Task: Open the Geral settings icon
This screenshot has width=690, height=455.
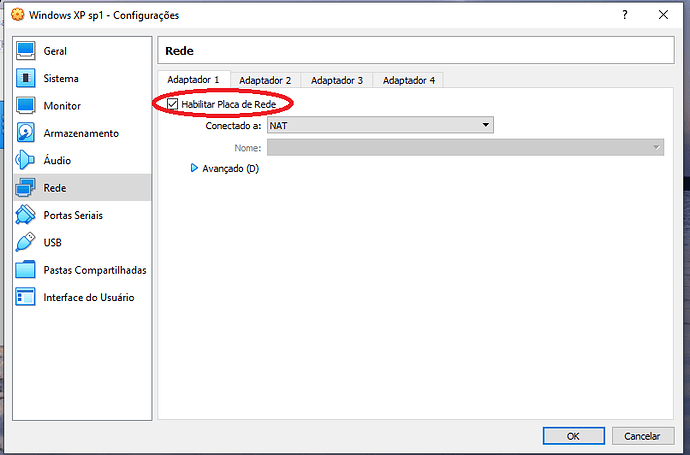Action: [x=26, y=51]
